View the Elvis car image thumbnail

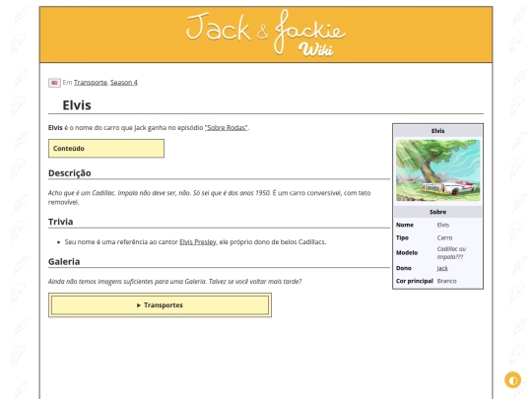tap(437, 170)
